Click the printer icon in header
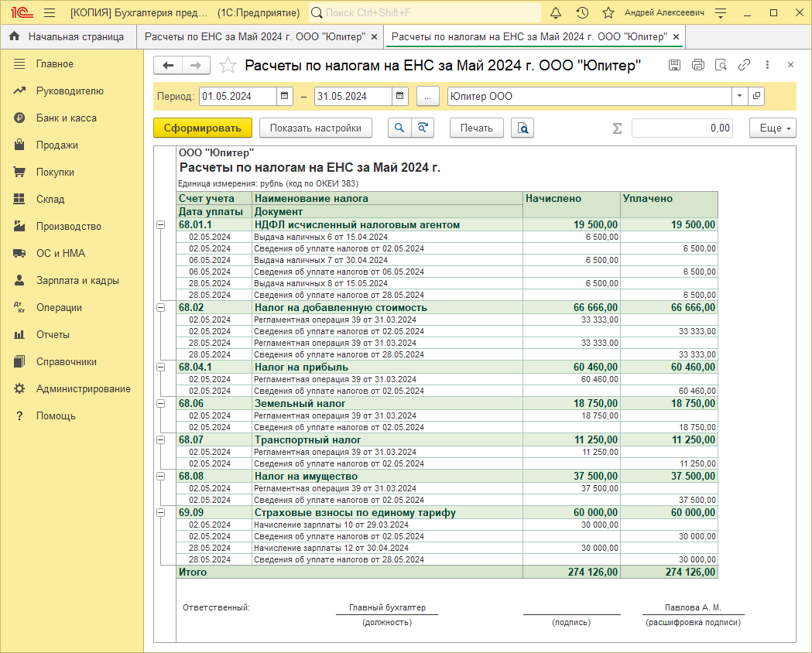This screenshot has width=812, height=653. click(697, 65)
